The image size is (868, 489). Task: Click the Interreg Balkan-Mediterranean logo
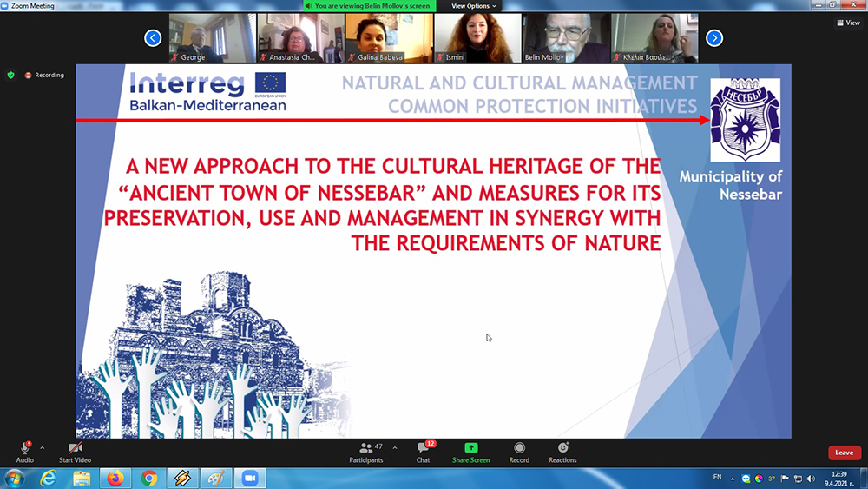click(208, 91)
